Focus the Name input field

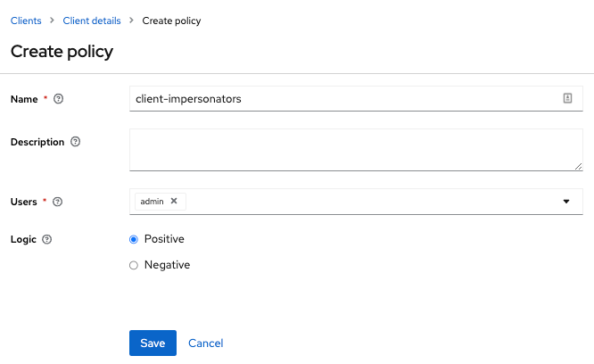coord(356,98)
